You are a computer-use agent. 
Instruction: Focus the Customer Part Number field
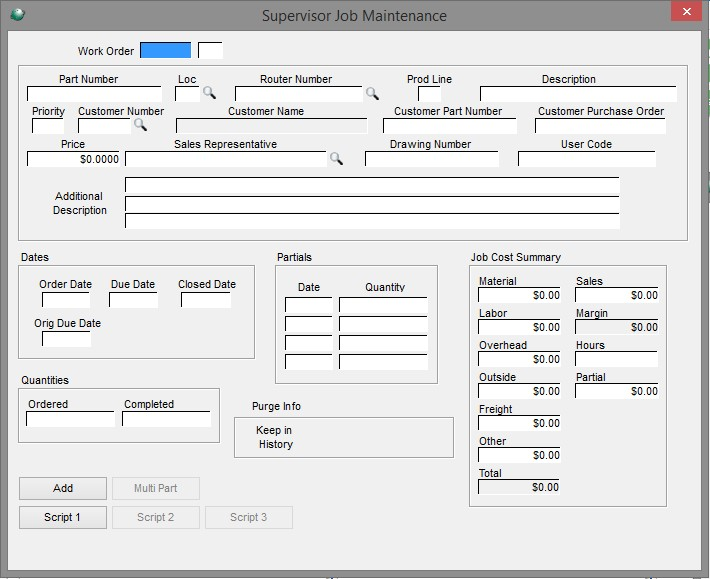[x=450, y=126]
